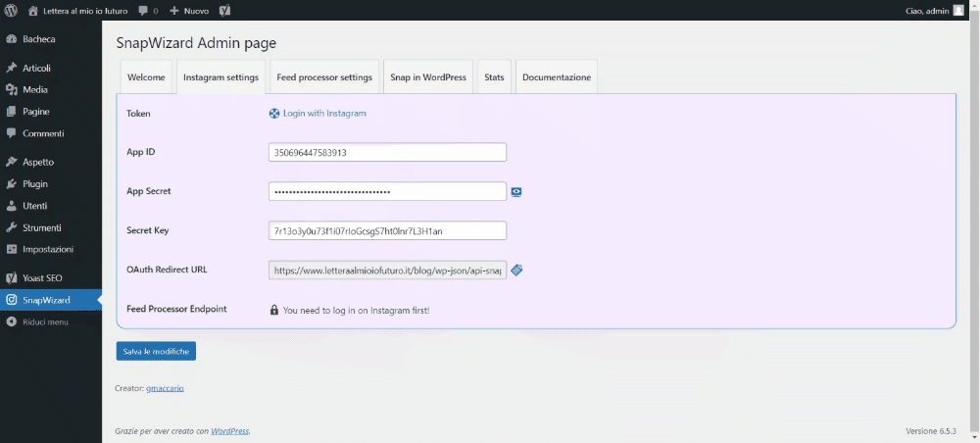This screenshot has width=980, height=443.
Task: Click the App ID input field
Action: click(387, 152)
